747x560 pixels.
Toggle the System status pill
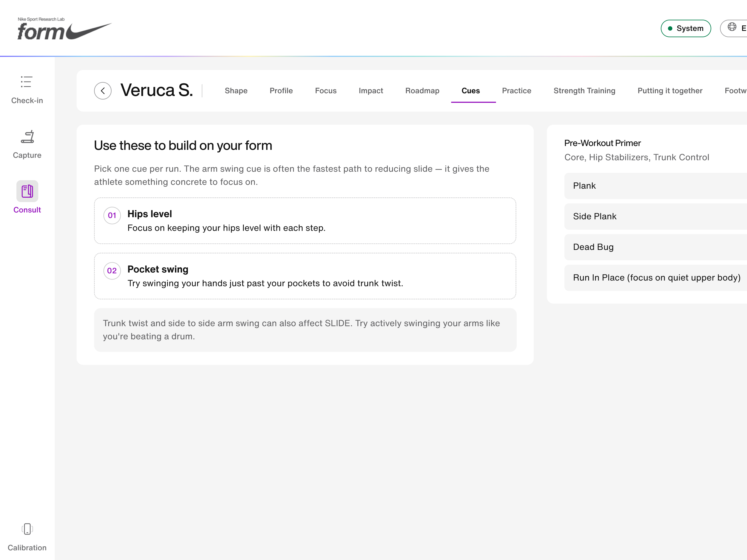[685, 28]
